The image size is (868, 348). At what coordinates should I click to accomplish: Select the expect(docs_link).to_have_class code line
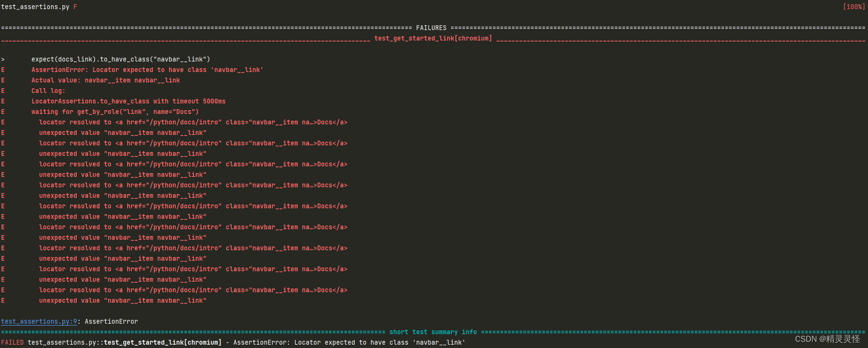(121, 60)
